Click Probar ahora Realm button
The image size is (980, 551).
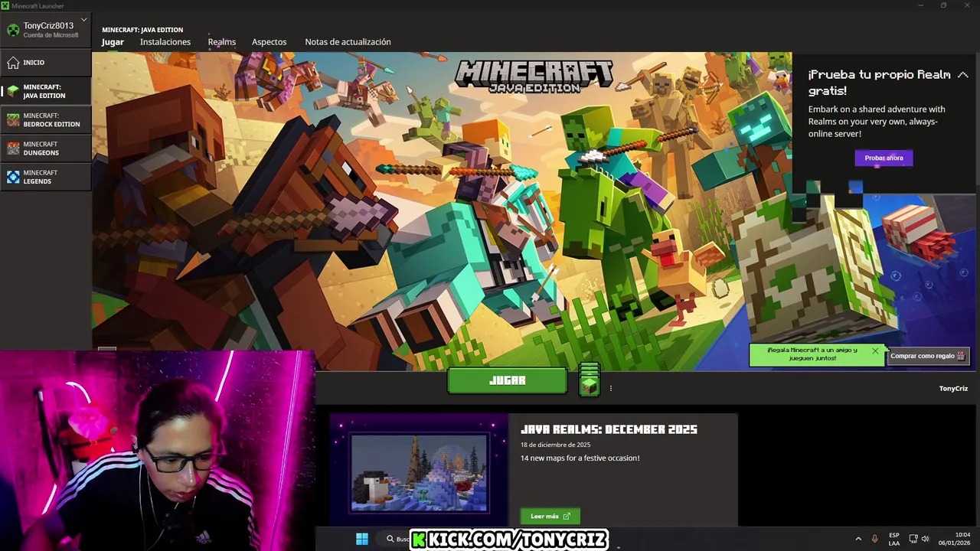click(x=884, y=158)
